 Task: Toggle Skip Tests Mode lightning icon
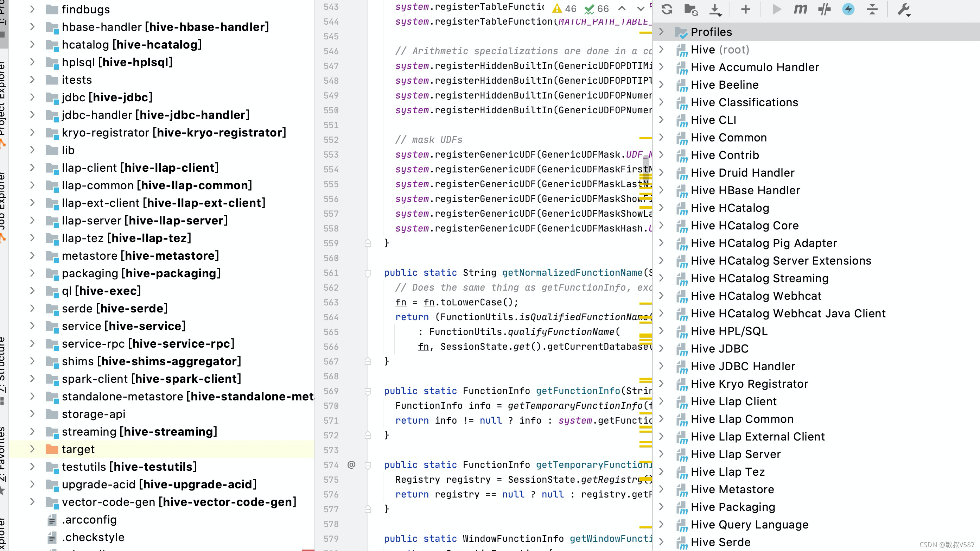[848, 9]
